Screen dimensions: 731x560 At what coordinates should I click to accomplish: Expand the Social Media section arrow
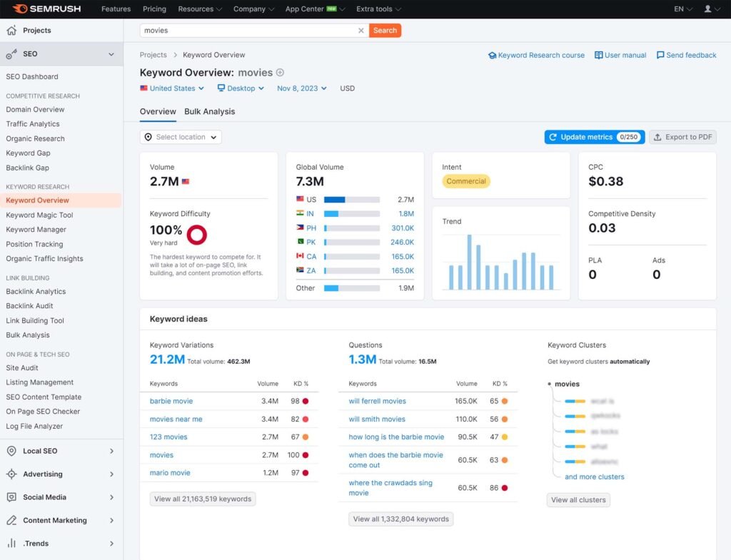[x=111, y=497]
